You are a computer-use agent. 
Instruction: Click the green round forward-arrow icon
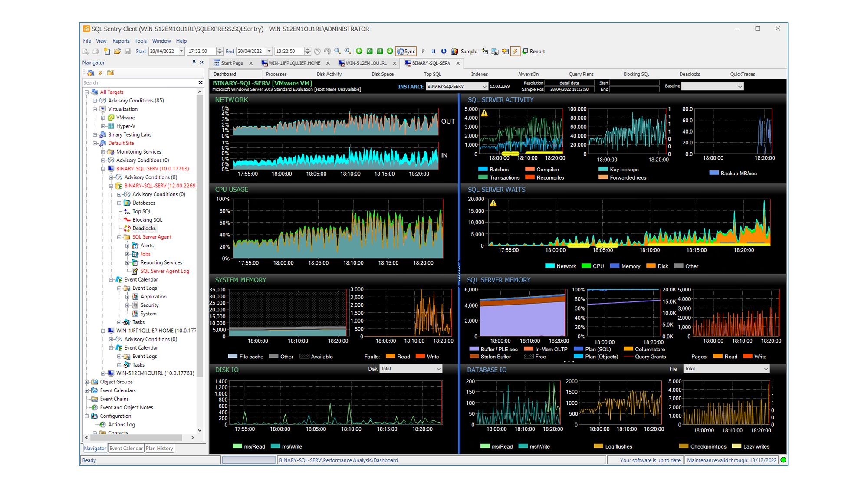390,51
